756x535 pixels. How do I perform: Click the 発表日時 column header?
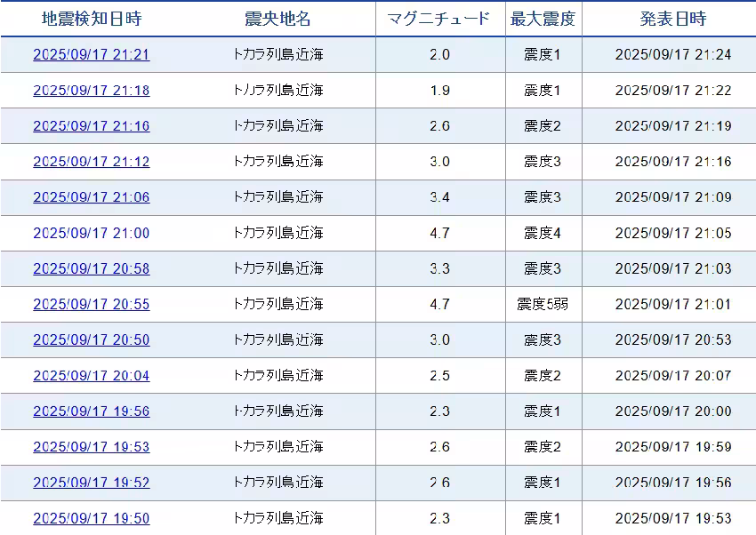tap(672, 19)
